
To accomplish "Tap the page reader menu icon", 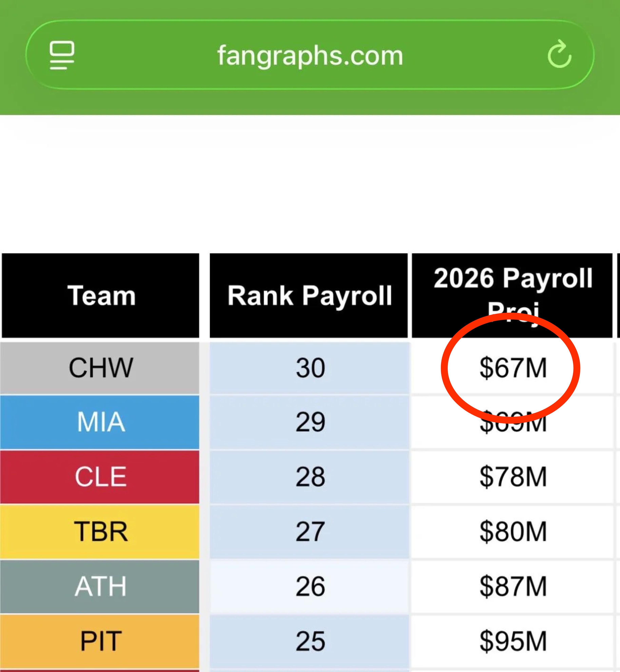I will coord(62,55).
